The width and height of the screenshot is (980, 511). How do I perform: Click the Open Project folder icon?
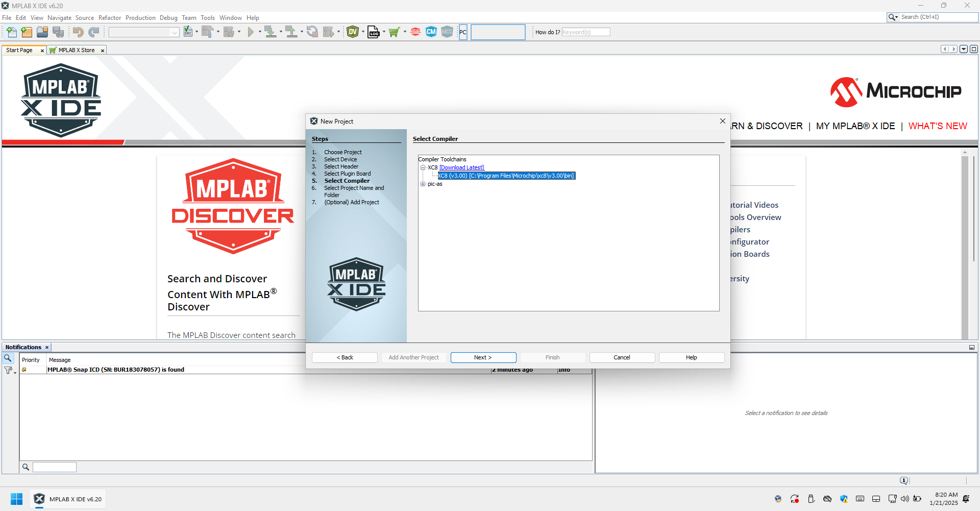pyautogui.click(x=42, y=32)
